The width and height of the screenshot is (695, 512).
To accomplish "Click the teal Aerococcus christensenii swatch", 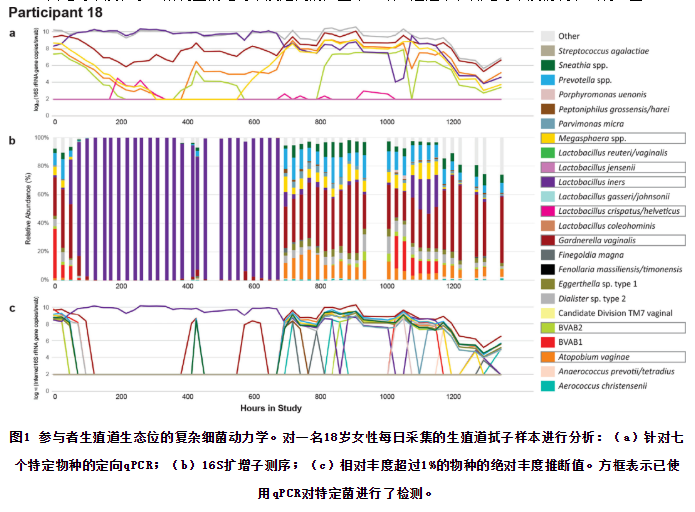I will pyautogui.click(x=548, y=386).
